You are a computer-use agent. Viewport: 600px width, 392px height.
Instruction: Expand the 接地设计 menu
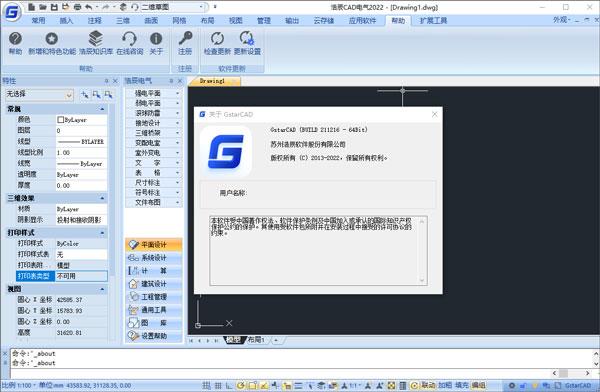(x=154, y=123)
